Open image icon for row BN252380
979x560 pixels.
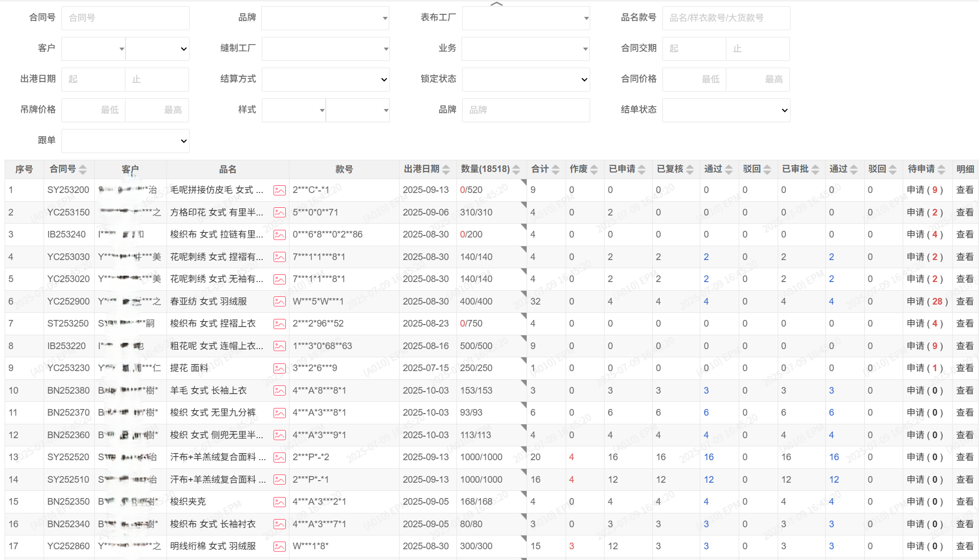click(x=279, y=391)
